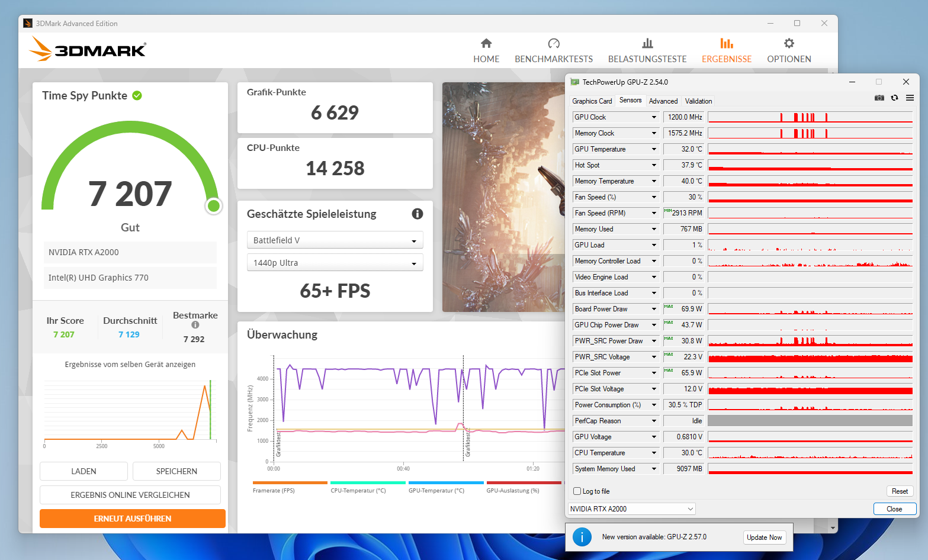Image resolution: width=928 pixels, height=560 pixels.
Task: Click the GPU-Auslastung red legend bar
Action: pyautogui.click(x=524, y=483)
